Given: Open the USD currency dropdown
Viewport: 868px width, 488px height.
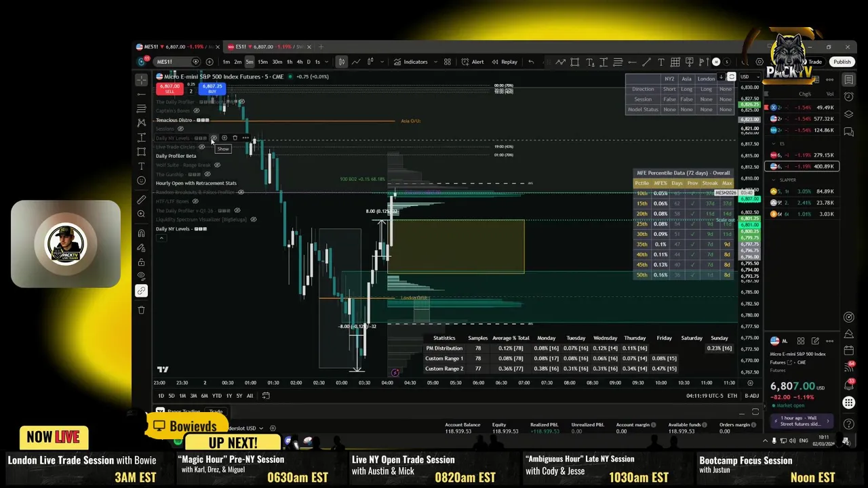Looking at the screenshot, I should 749,77.
